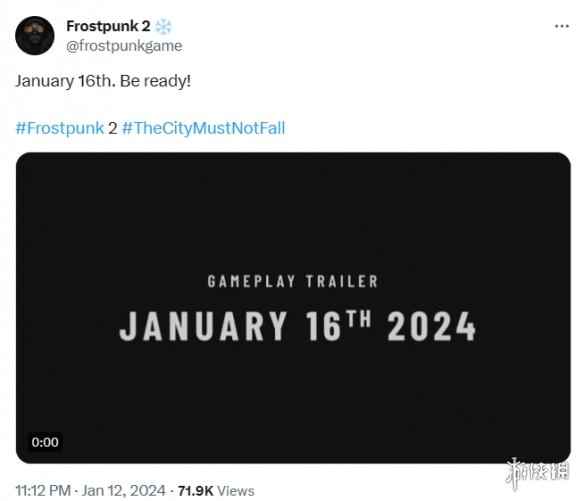Click the watermark logo at the video corner
Screen dimensions: 584x501
click(537, 473)
